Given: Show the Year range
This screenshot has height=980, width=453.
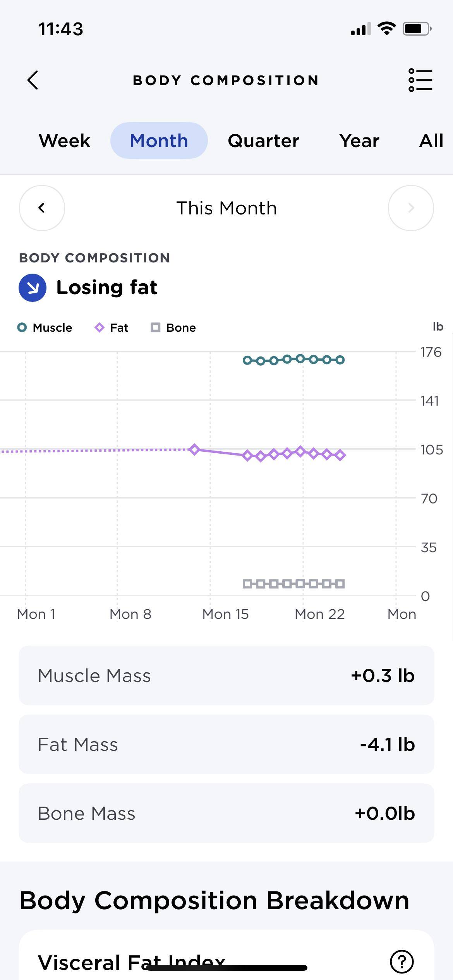Looking at the screenshot, I should coord(359,140).
